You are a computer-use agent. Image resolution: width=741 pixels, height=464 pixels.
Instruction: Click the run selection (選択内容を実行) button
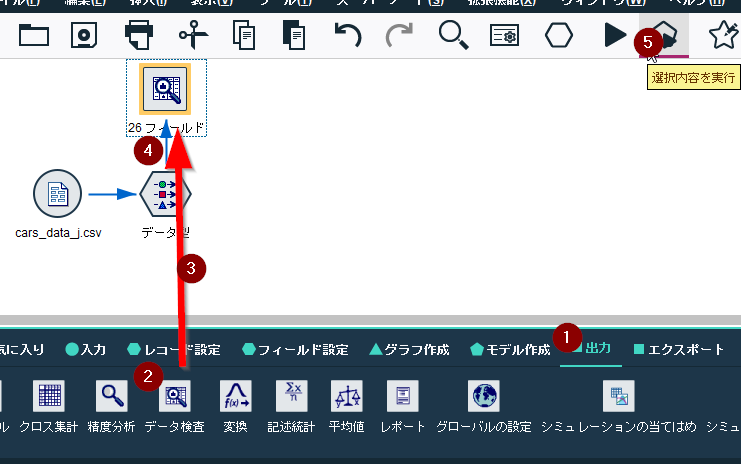click(x=664, y=35)
